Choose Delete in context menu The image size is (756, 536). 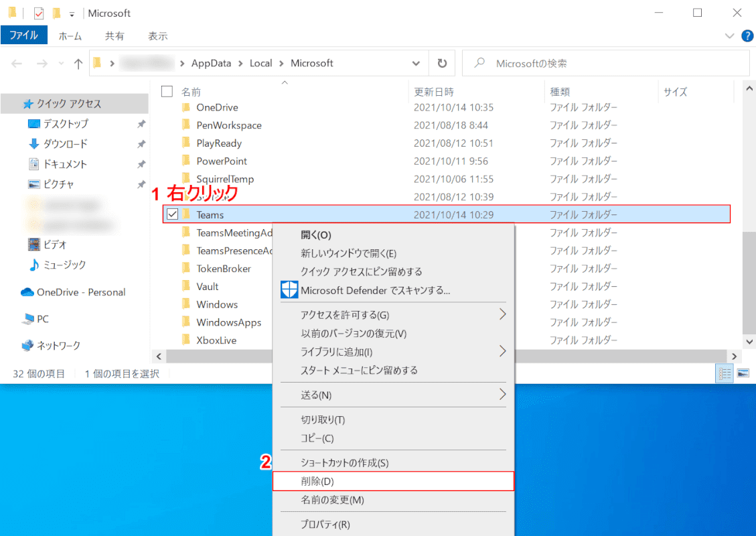(394, 482)
